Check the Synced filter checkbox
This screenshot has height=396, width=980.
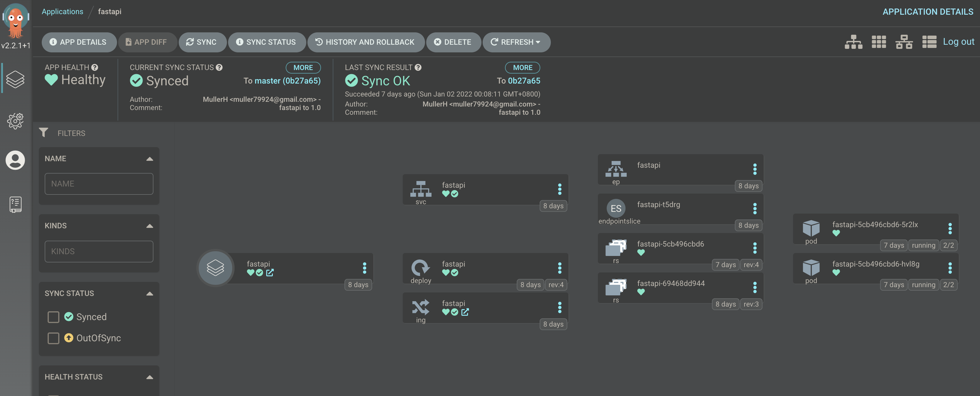[53, 317]
